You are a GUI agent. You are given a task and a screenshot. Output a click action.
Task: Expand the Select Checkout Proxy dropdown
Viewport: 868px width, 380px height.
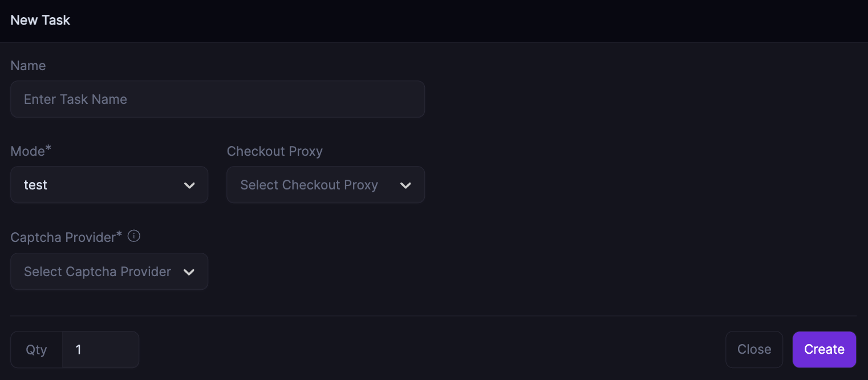[325, 185]
